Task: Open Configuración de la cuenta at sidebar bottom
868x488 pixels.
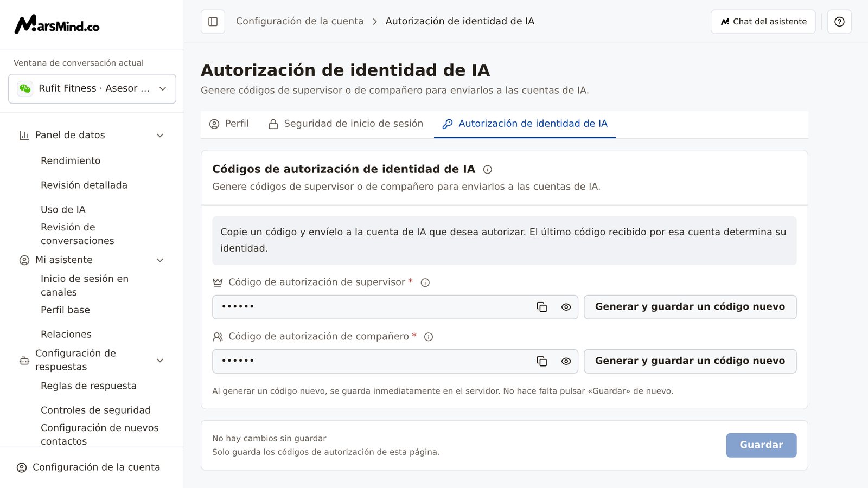Action: 90,467
